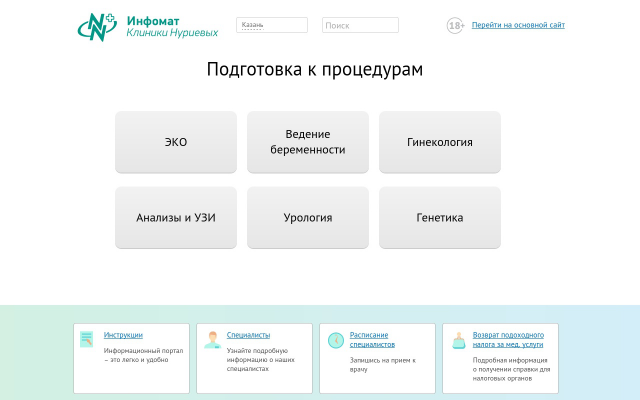The height and width of the screenshot is (400, 640).
Task: Open the Казань city selector
Action: click(272, 25)
